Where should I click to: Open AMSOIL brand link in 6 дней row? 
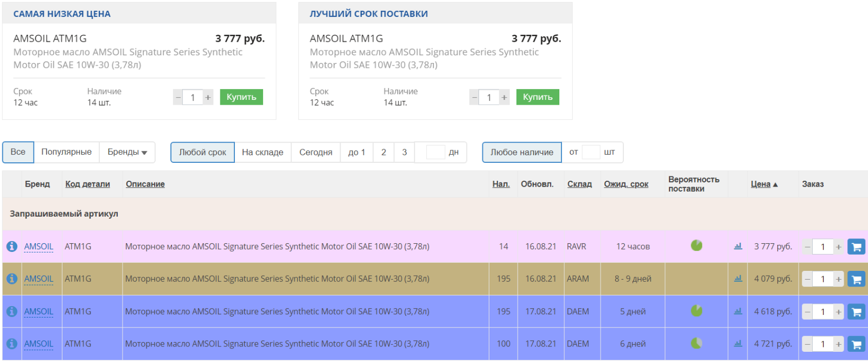point(39,344)
